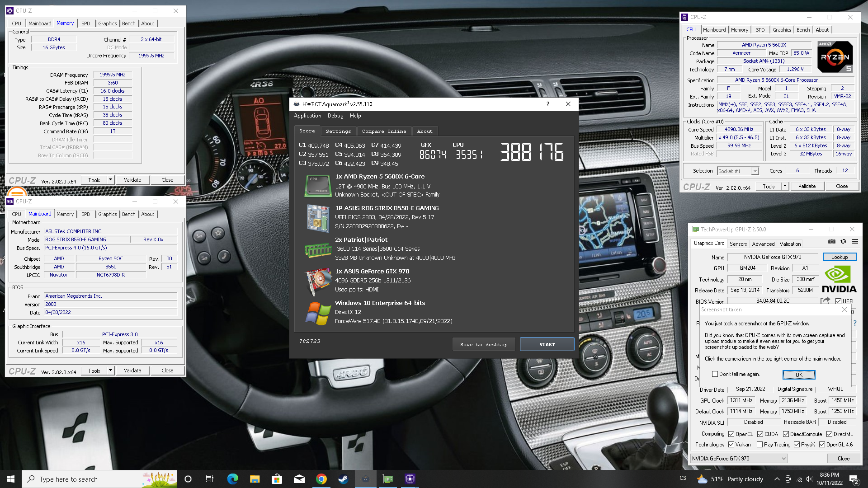Open the Bench tab in Memory CPU-Z window
Screen dimensions: 868x488
128,23
